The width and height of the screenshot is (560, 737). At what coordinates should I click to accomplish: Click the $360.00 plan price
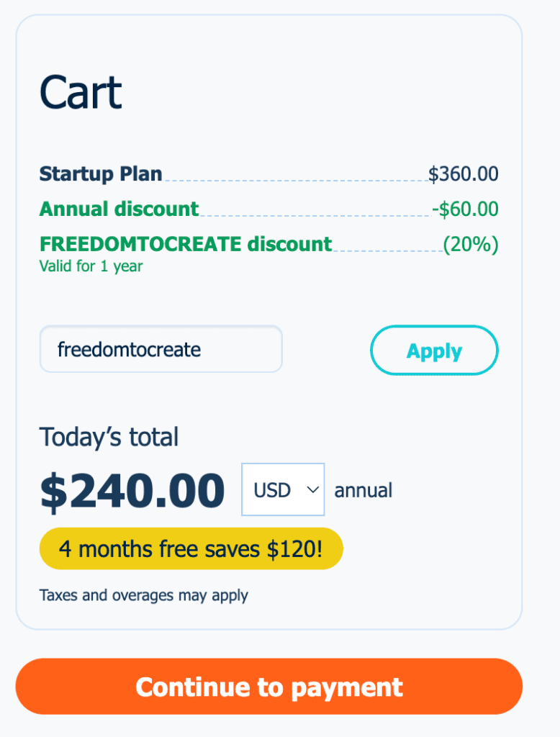point(463,174)
